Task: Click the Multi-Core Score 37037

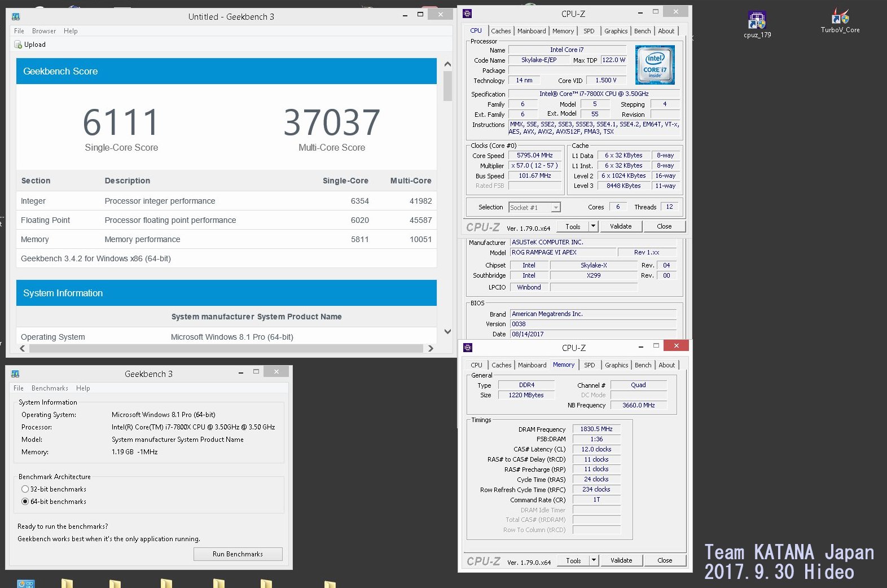Action: point(332,122)
